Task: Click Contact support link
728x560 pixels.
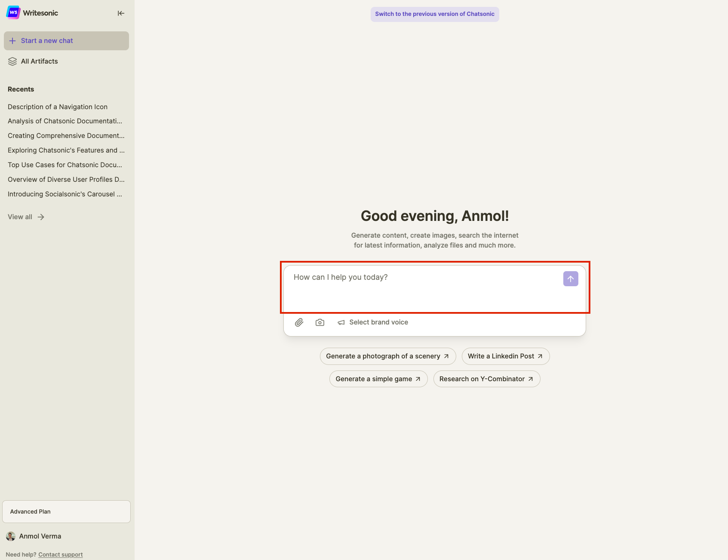Action: click(x=61, y=555)
